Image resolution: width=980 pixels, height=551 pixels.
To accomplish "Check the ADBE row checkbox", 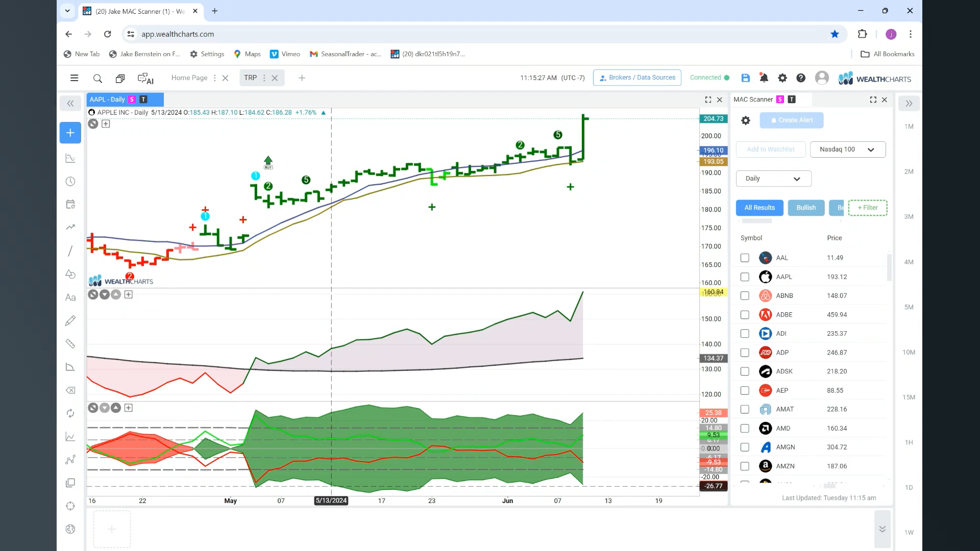I will [745, 315].
